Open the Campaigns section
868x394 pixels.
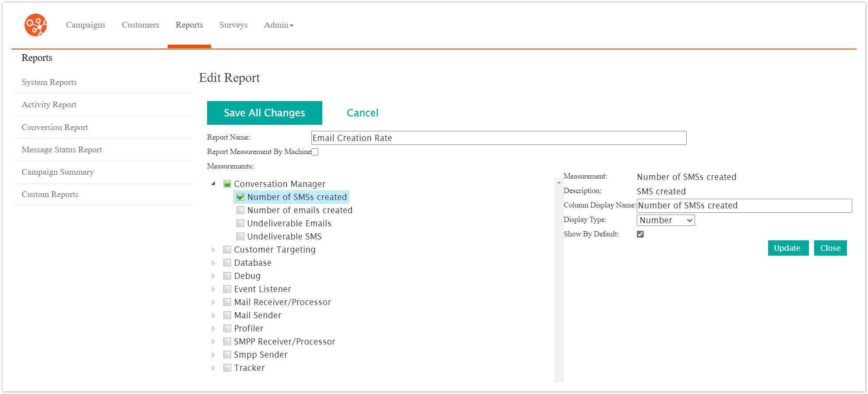pyautogui.click(x=85, y=25)
